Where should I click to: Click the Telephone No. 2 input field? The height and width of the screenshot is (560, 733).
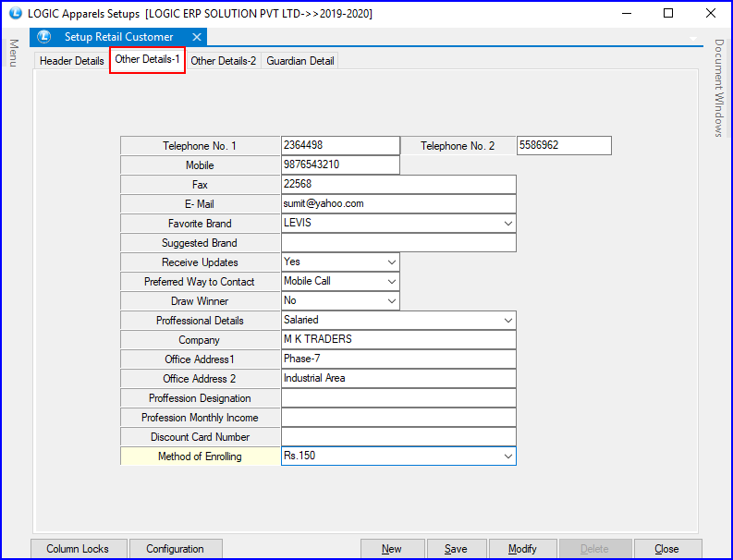tap(564, 145)
